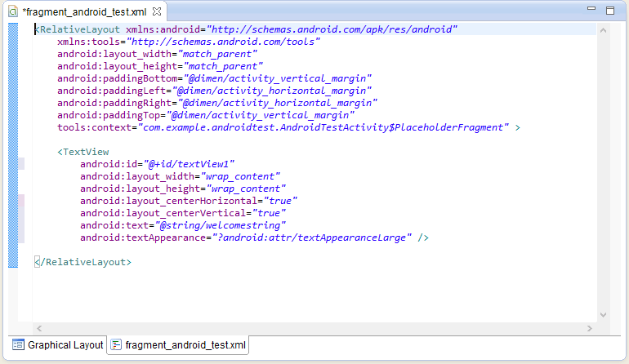Screen dimensions: 629x364
Task: Maximize the editor pane
Action: 609,11
